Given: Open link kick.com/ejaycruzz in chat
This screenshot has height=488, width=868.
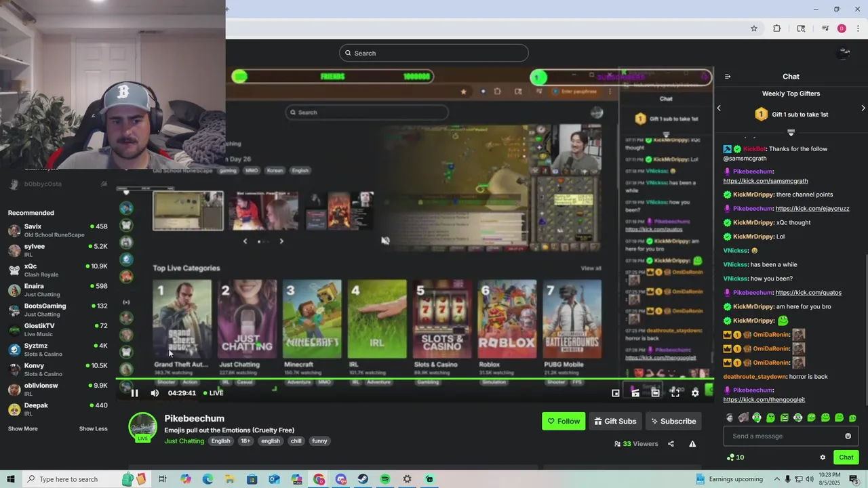Looking at the screenshot, I should tap(812, 209).
